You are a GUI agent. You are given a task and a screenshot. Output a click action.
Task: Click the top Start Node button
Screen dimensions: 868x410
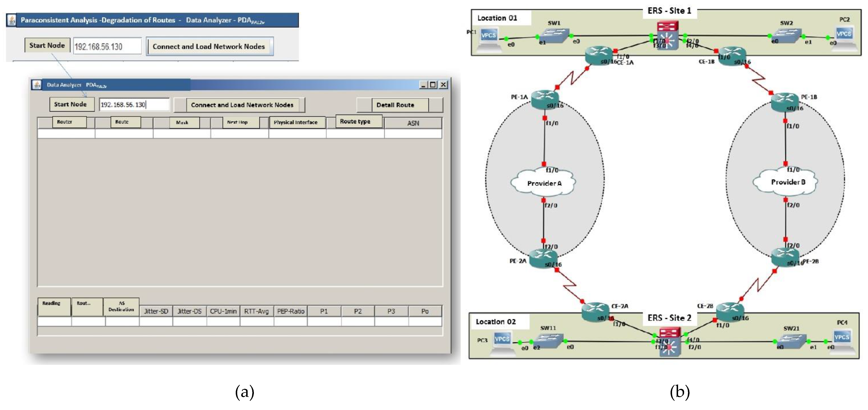tap(47, 45)
